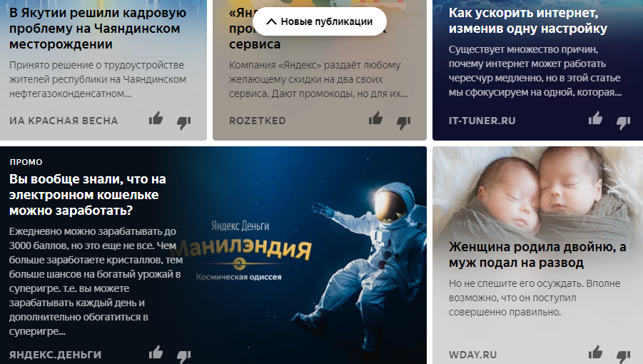Like the Rozetked Яндекс article
643x364 pixels.
[x=375, y=118]
